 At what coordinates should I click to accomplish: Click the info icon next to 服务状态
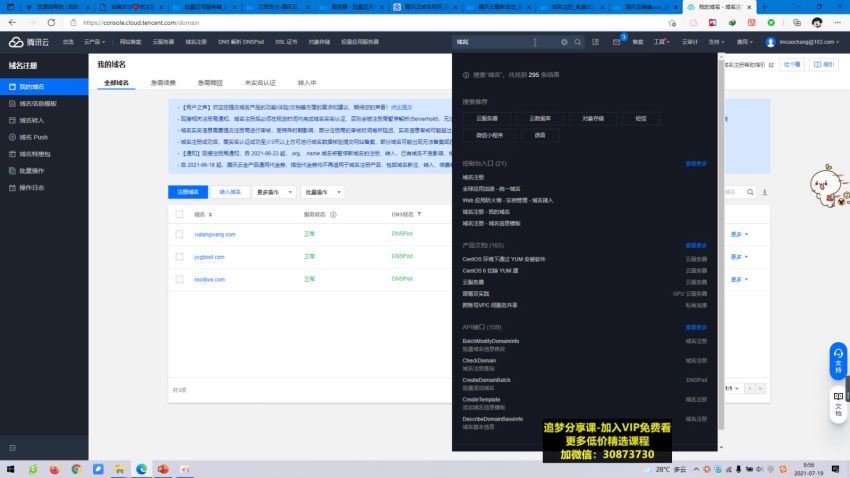(333, 215)
